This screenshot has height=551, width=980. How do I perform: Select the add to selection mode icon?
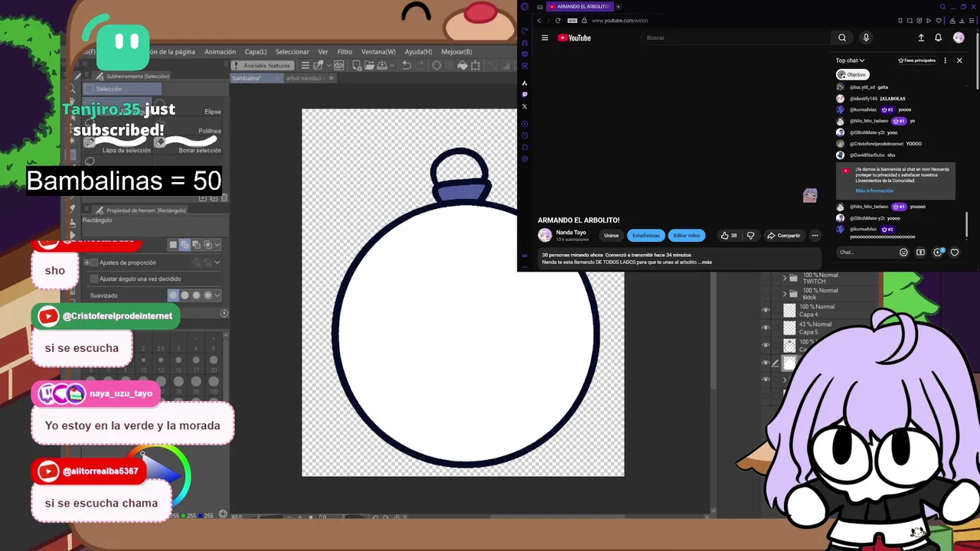click(x=185, y=245)
